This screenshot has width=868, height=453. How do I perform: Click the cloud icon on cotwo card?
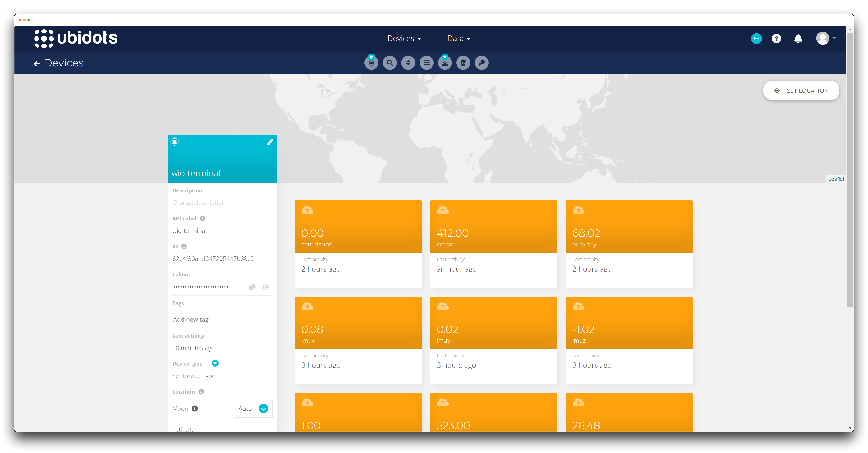[443, 210]
